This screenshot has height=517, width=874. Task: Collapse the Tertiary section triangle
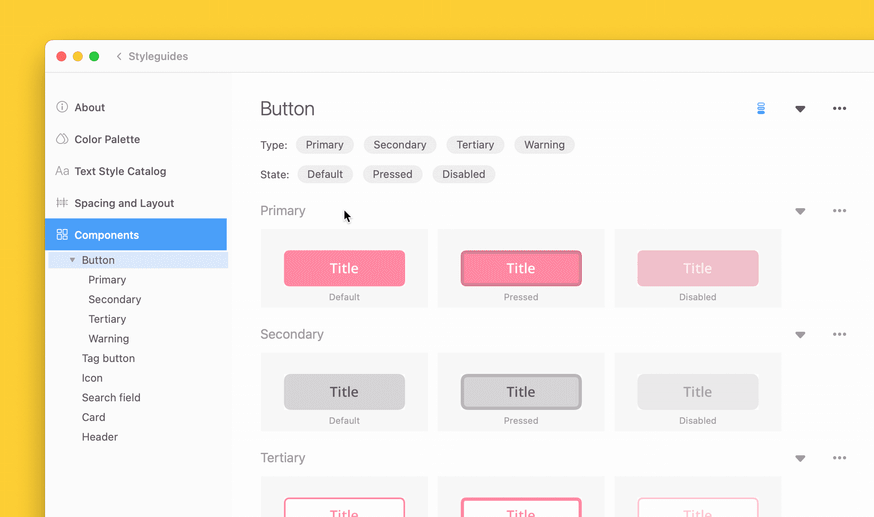(800, 459)
